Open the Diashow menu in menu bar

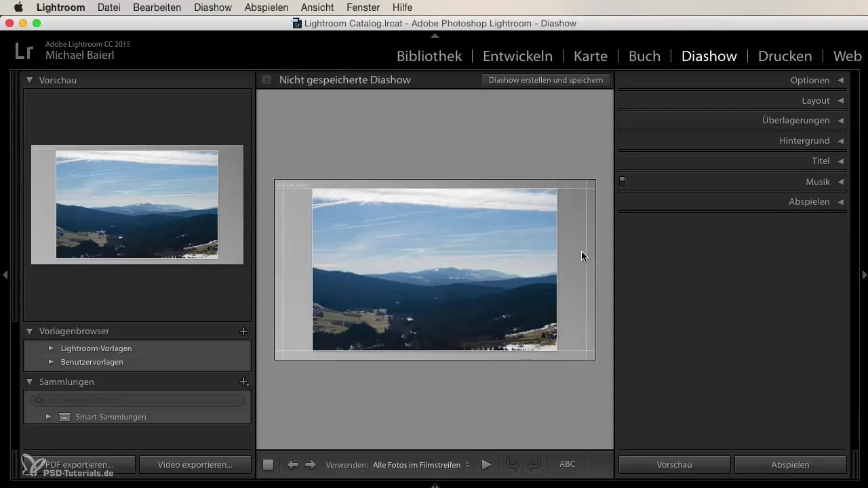click(212, 7)
